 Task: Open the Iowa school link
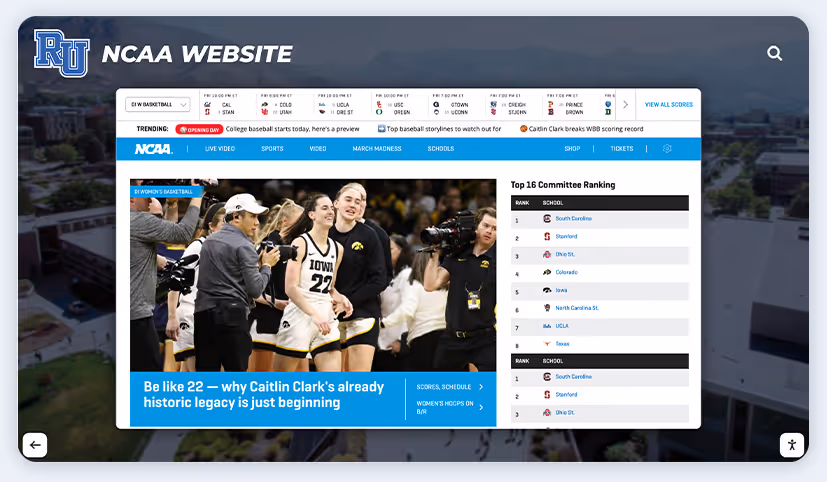point(561,290)
